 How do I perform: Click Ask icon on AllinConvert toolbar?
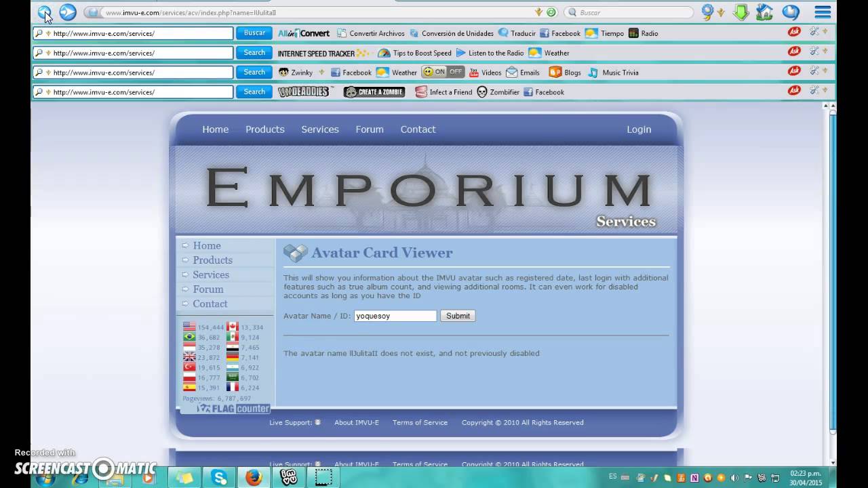tap(794, 32)
